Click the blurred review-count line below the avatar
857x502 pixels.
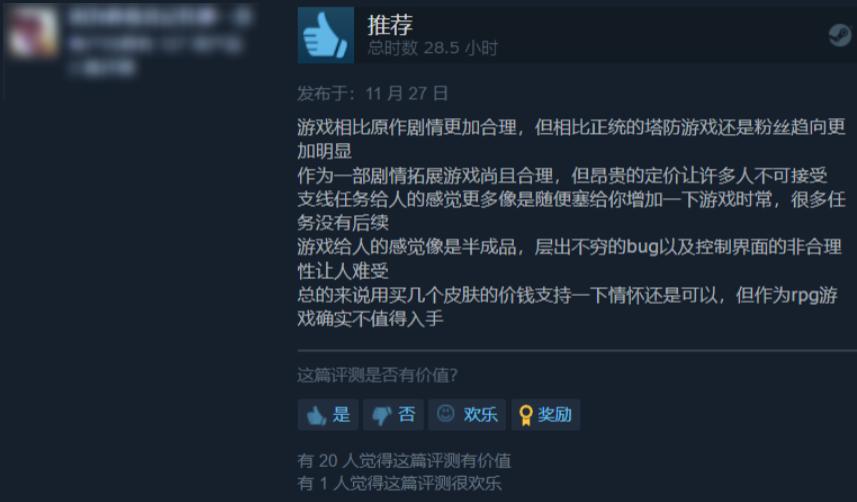point(102,68)
